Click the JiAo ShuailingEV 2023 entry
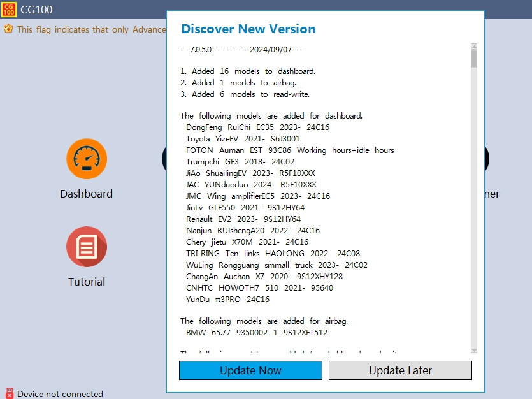The height and width of the screenshot is (399, 532). click(250, 173)
